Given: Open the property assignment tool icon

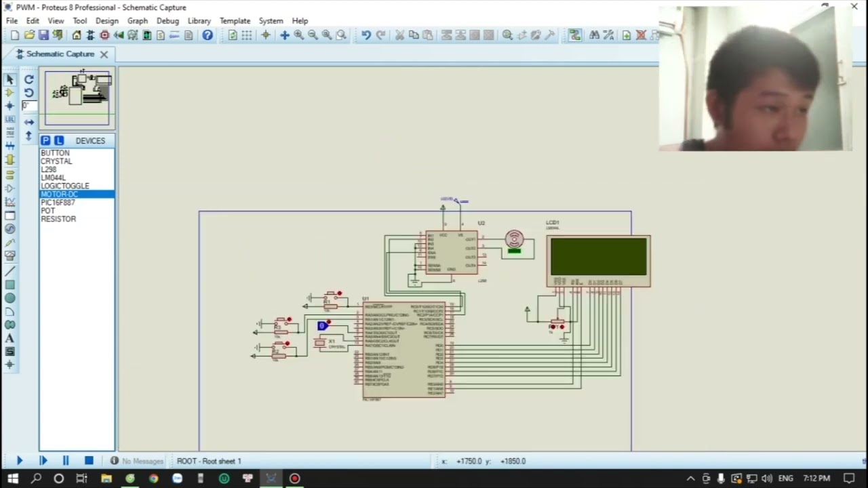Looking at the screenshot, I should [608, 35].
